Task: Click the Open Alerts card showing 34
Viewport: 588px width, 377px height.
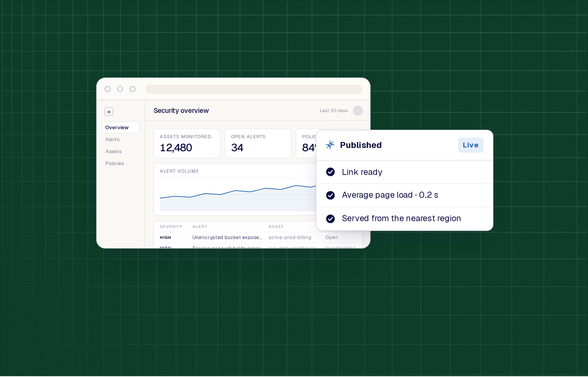Action: point(258,143)
